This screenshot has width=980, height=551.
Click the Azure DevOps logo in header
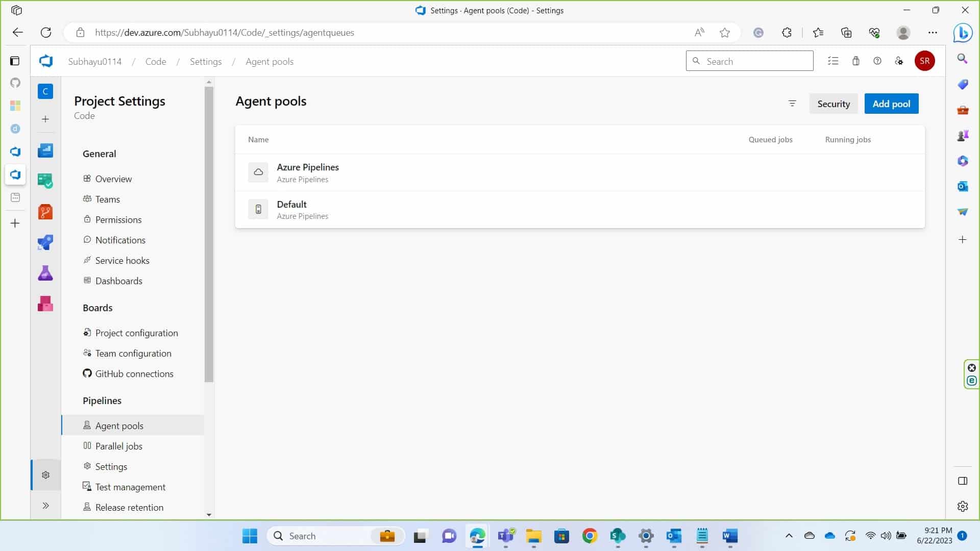tap(46, 61)
